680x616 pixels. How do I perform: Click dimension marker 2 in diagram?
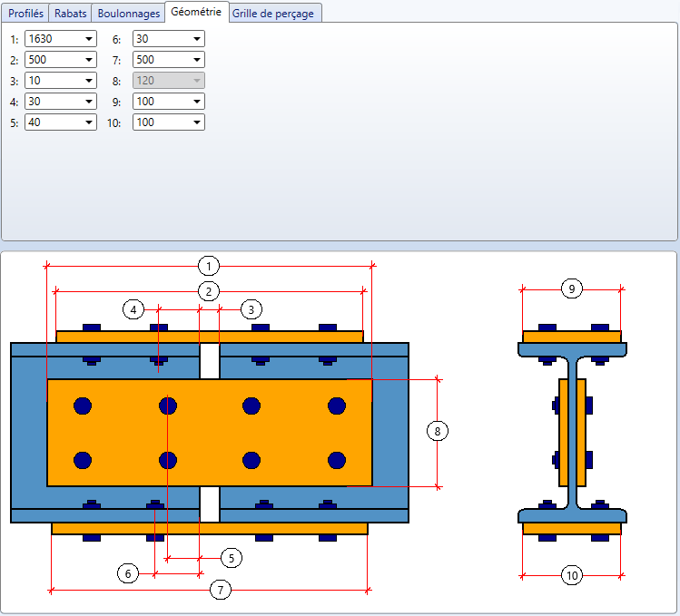tap(209, 291)
